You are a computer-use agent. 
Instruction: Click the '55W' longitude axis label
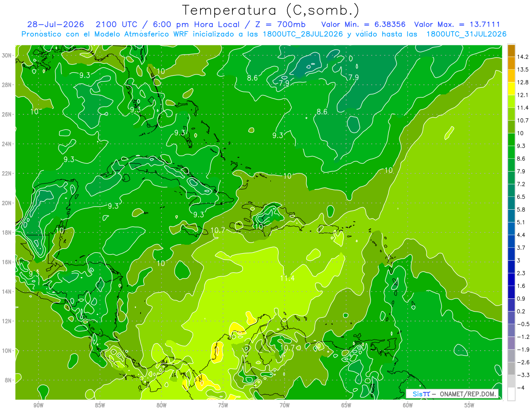pos(469,405)
